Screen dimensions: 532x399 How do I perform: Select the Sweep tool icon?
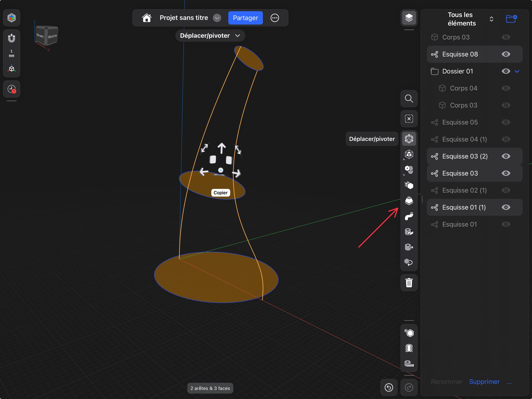409,216
